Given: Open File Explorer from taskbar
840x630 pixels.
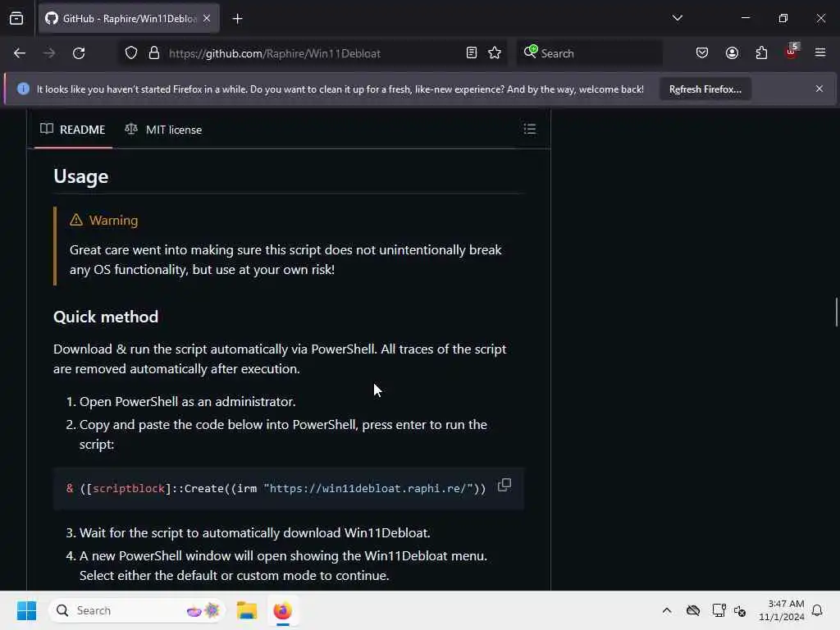Looking at the screenshot, I should click(247, 610).
